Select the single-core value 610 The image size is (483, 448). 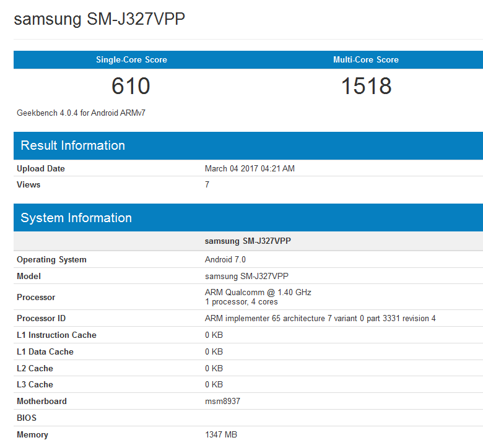[x=131, y=86]
